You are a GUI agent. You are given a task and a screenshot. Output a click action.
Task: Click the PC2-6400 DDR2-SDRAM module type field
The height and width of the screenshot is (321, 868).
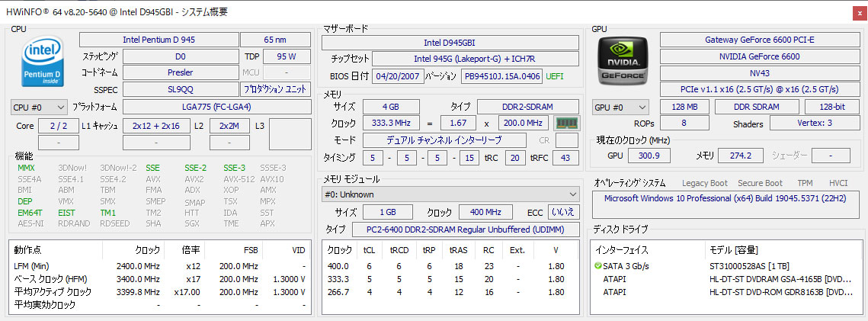pyautogui.click(x=466, y=230)
